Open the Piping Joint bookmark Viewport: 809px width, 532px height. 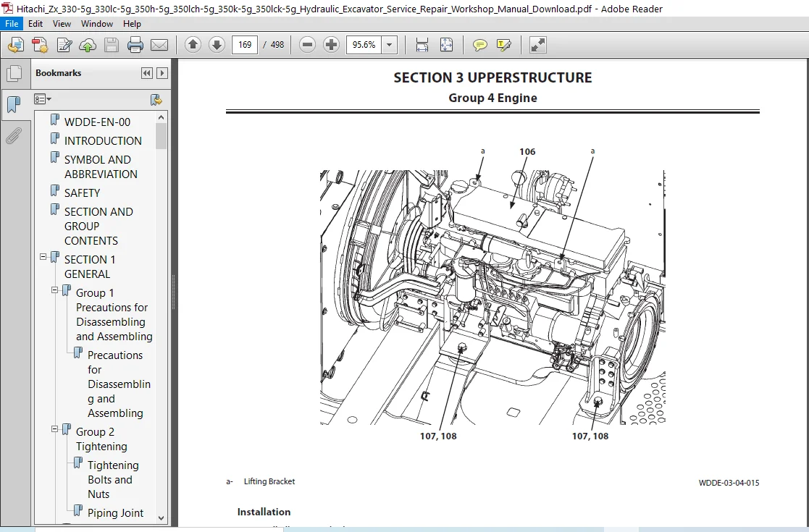coord(116,513)
